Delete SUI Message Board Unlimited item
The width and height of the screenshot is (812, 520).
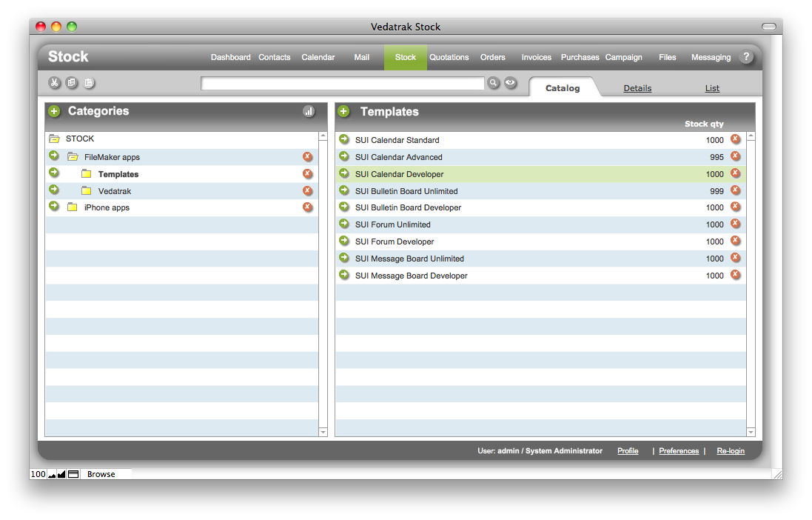(735, 258)
